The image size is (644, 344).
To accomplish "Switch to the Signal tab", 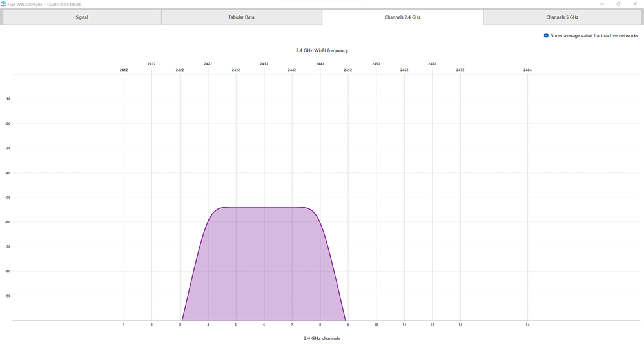I will 82,17.
